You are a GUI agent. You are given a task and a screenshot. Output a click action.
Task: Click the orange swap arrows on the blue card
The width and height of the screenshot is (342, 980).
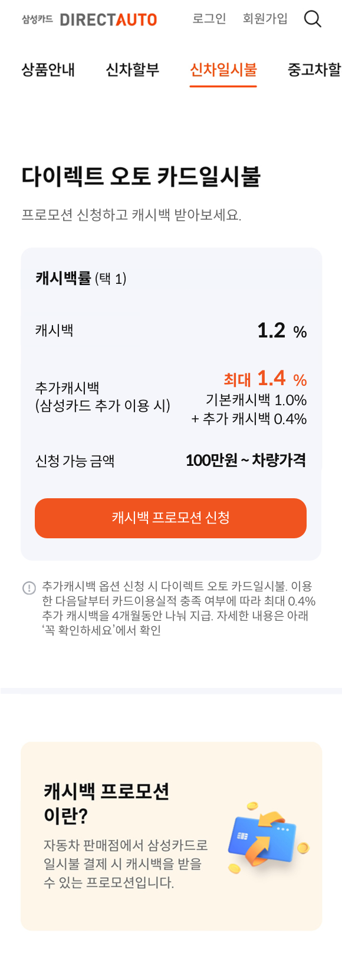click(x=266, y=830)
